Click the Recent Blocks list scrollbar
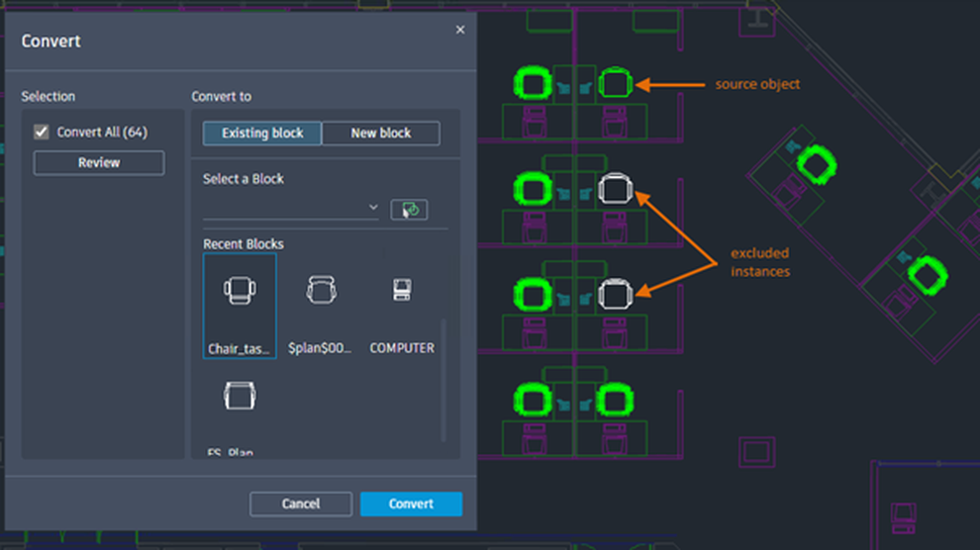The image size is (980, 550). click(443, 380)
